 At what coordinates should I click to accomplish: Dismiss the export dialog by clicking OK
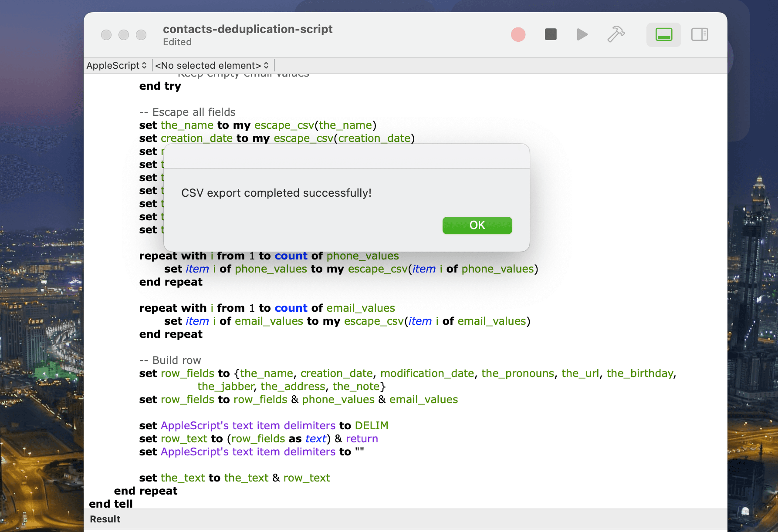(477, 225)
